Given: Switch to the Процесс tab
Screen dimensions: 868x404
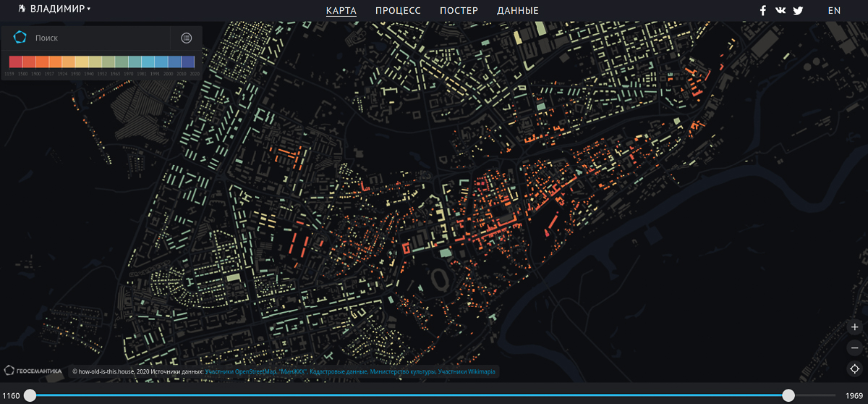Looking at the screenshot, I should tap(398, 11).
